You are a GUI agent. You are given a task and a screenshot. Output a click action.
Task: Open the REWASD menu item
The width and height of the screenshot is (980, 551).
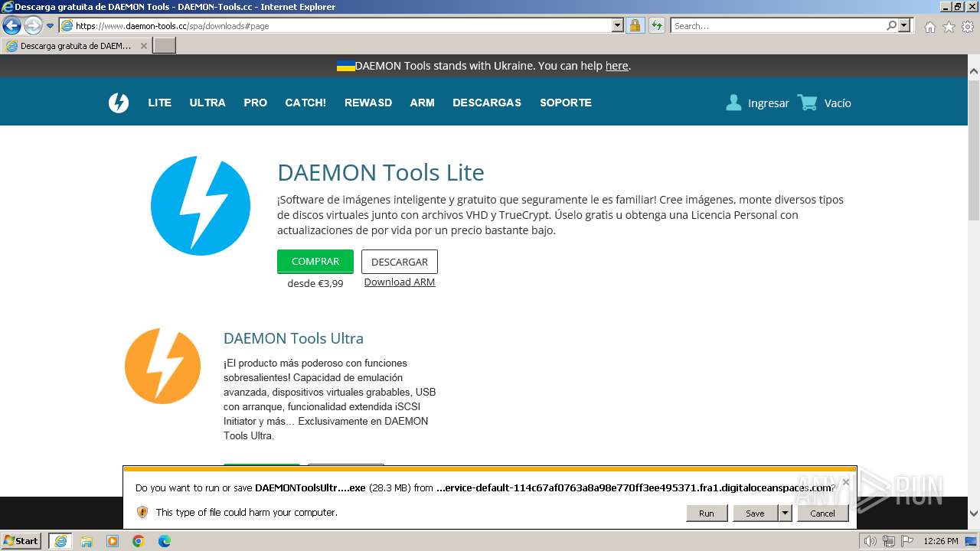pyautogui.click(x=368, y=103)
